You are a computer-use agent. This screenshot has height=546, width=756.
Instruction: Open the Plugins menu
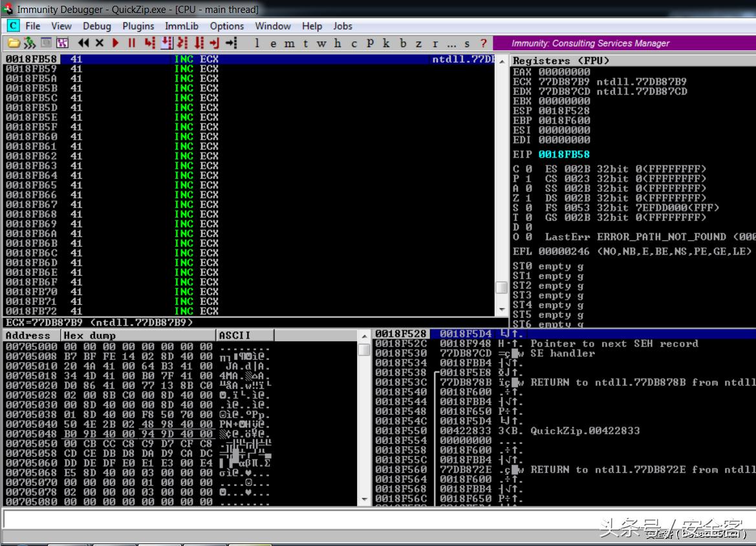[138, 26]
